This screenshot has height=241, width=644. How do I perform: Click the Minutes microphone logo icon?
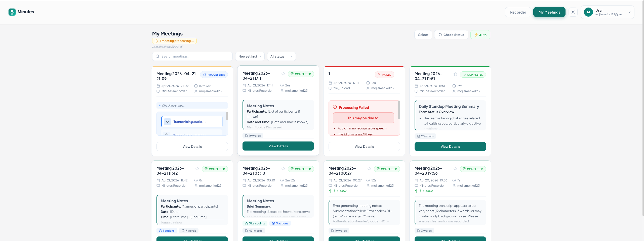pyautogui.click(x=12, y=12)
